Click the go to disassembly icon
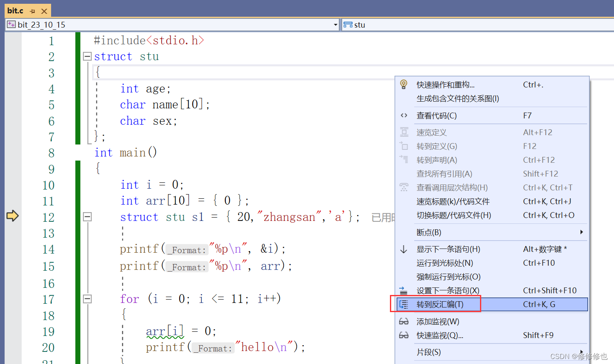Screen dimensions: 614x364 (x=404, y=304)
